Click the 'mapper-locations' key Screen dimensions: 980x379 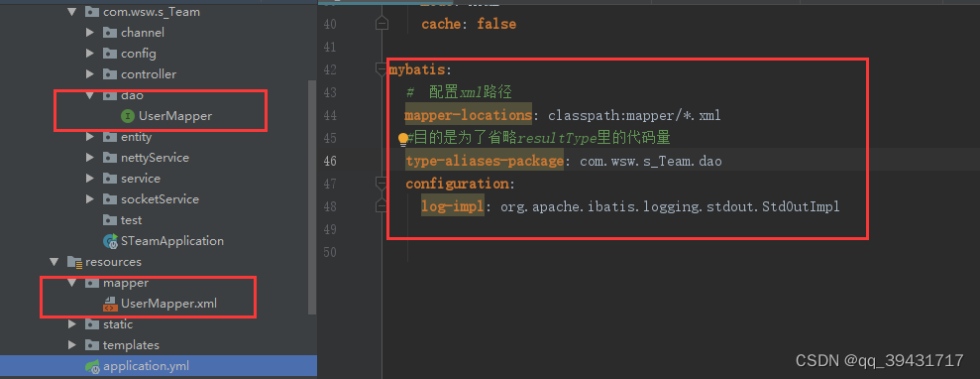[468, 115]
